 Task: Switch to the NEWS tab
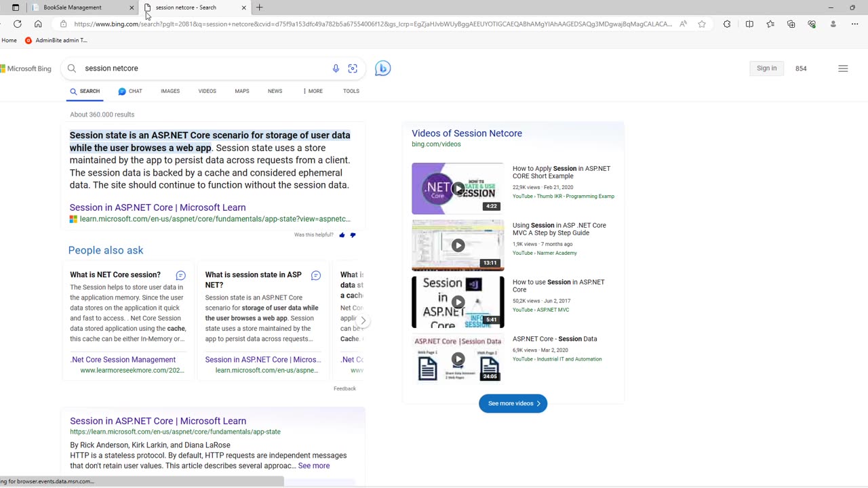(275, 91)
